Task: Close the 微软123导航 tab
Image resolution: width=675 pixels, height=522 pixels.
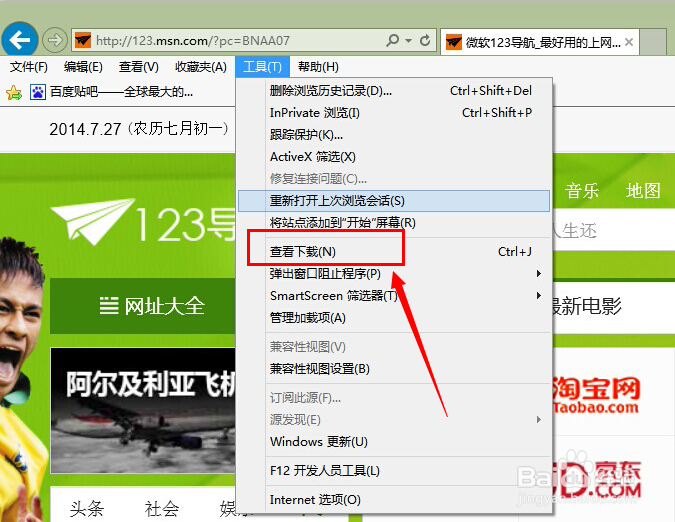Action: (629, 42)
